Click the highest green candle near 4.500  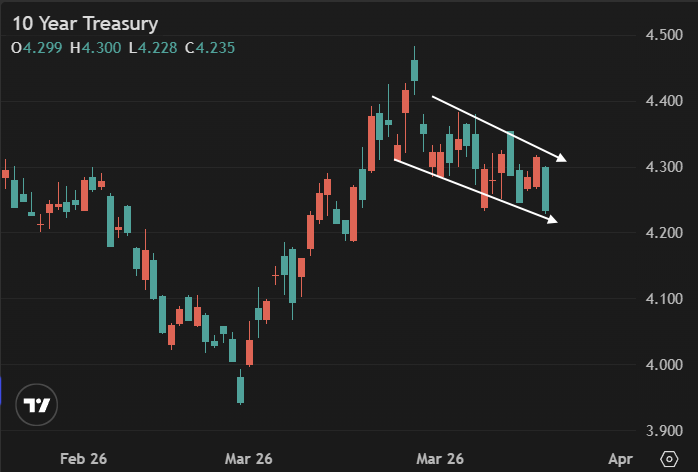415,70
